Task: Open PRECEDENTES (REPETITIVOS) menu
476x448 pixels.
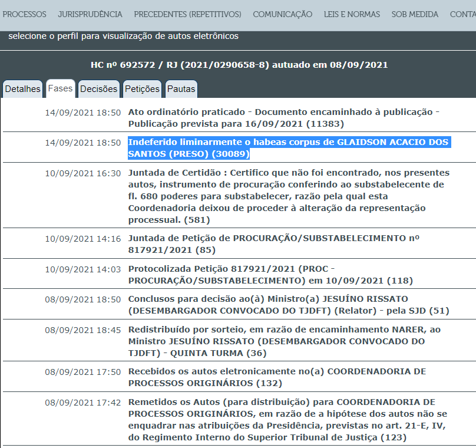Action: pos(187,14)
